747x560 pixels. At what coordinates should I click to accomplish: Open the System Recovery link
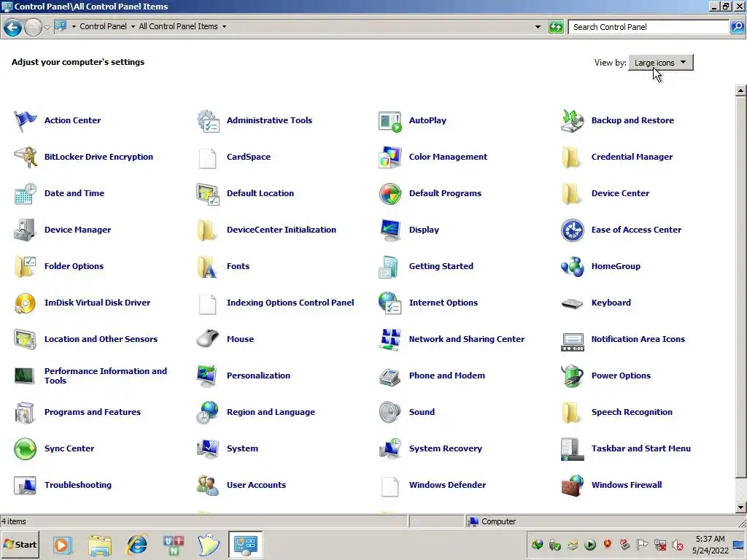445,448
